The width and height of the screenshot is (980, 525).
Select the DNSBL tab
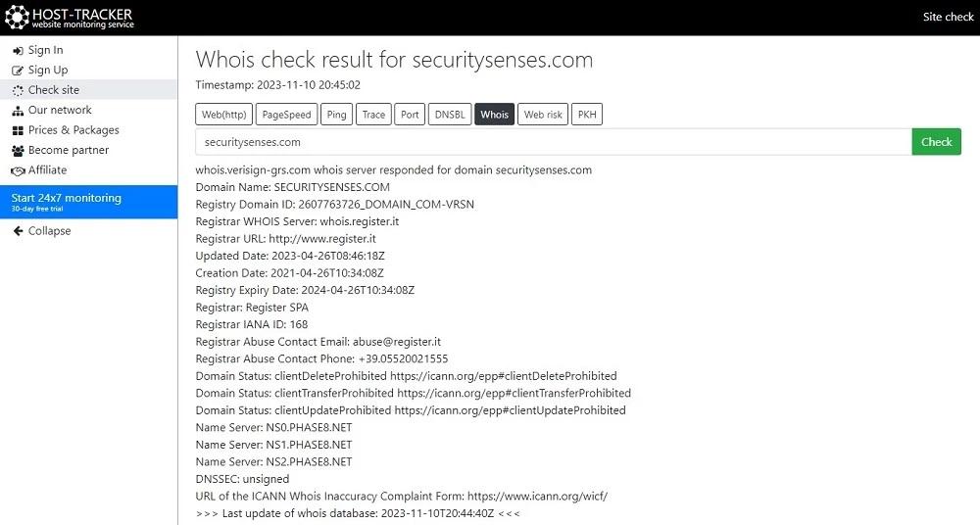[x=450, y=115]
